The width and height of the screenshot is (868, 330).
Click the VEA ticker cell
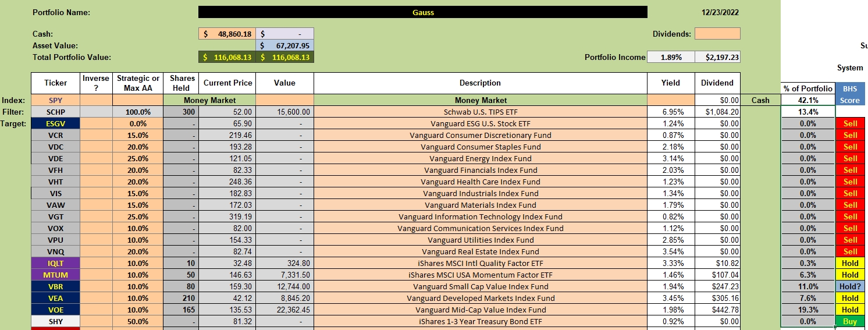(x=56, y=298)
